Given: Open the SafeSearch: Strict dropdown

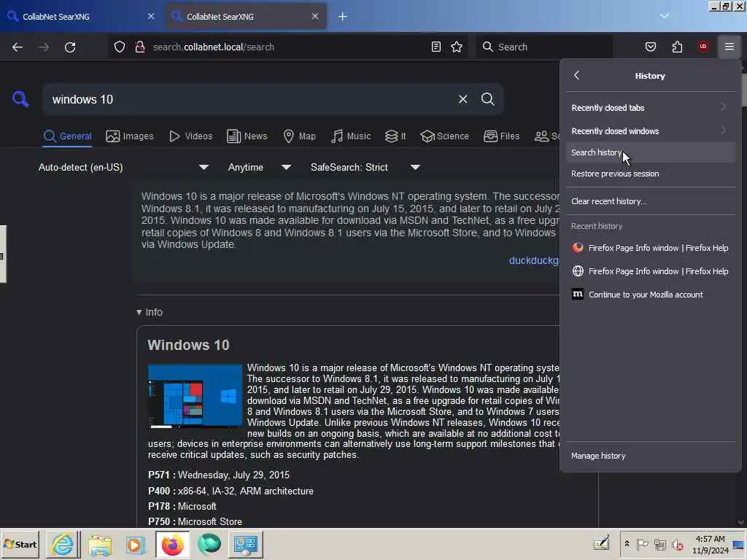Looking at the screenshot, I should click(365, 167).
